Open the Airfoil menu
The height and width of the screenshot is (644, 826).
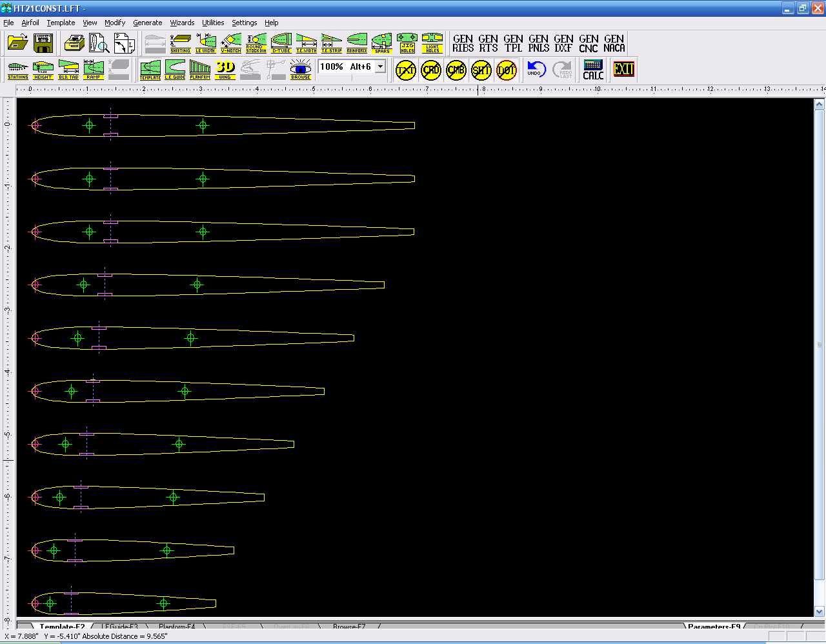point(30,23)
